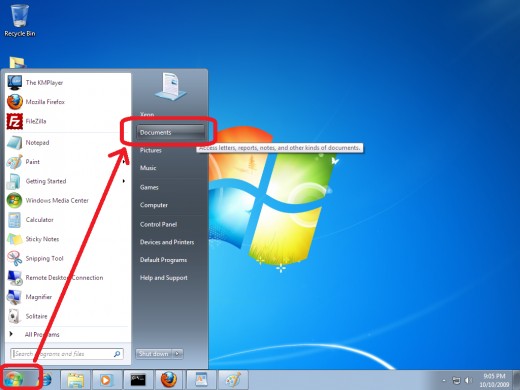Open the Paint taskbar button

[233, 380]
